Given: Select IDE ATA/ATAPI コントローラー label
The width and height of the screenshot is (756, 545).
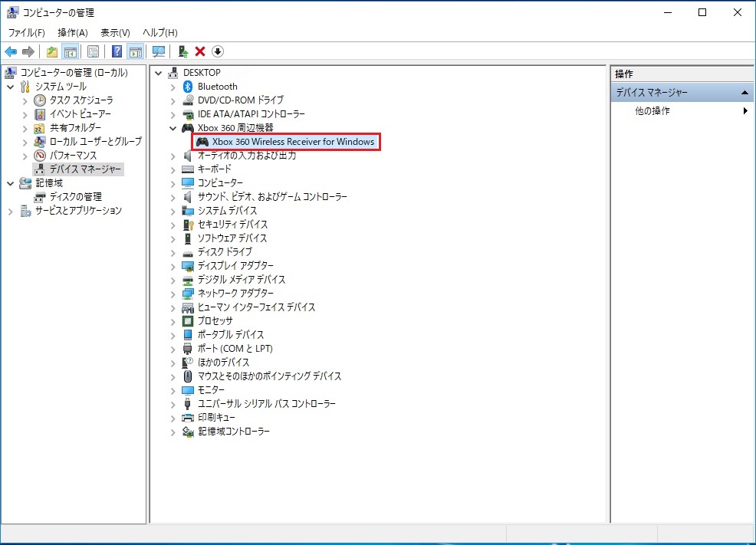Looking at the screenshot, I should (x=251, y=114).
